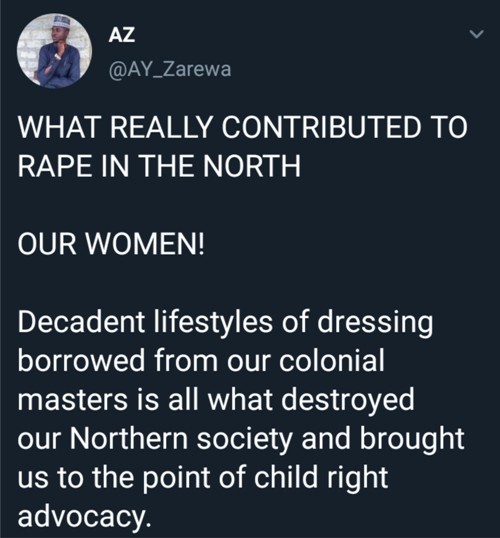Select the line 'borrowed from our colonial'
This screenshot has height=538, width=500.
[x=201, y=361]
